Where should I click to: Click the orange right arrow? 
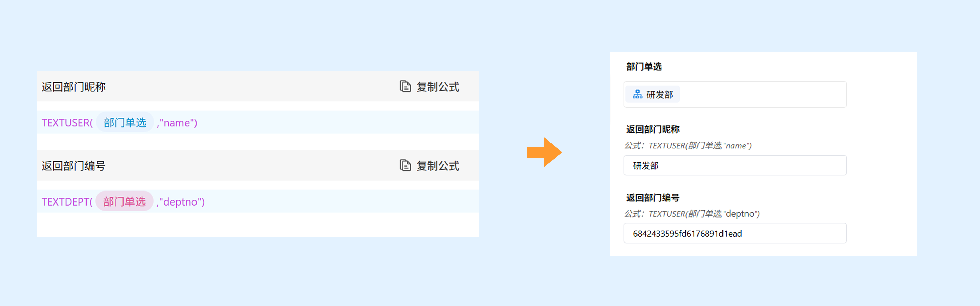[x=544, y=152]
